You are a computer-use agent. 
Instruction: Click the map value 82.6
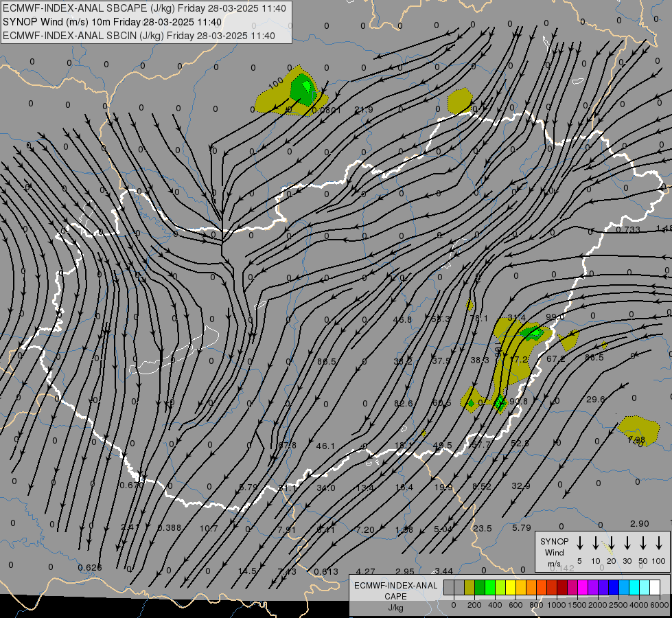(x=404, y=403)
